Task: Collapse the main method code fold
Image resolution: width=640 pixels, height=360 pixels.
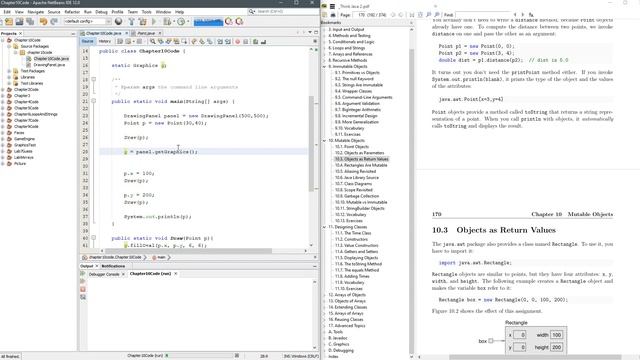Action: [93, 101]
